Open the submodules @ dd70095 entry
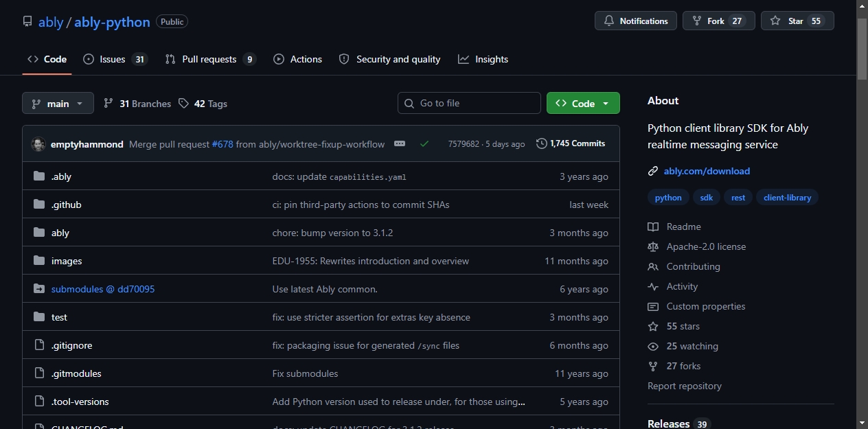The width and height of the screenshot is (868, 429). point(103,289)
